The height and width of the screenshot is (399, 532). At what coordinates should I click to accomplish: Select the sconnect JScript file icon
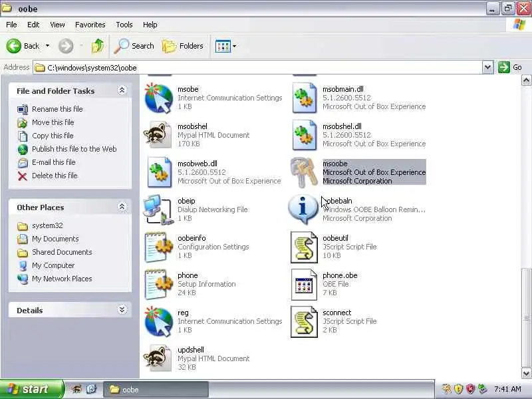(304, 322)
